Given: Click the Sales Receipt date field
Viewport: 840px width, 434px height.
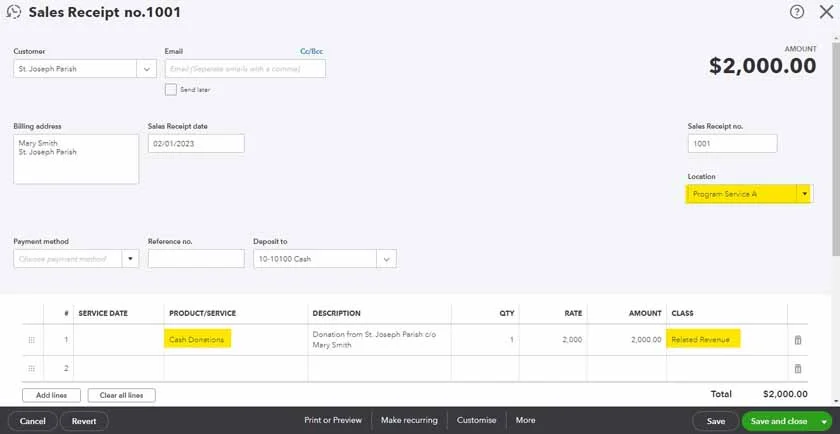Looking at the screenshot, I should point(196,144).
